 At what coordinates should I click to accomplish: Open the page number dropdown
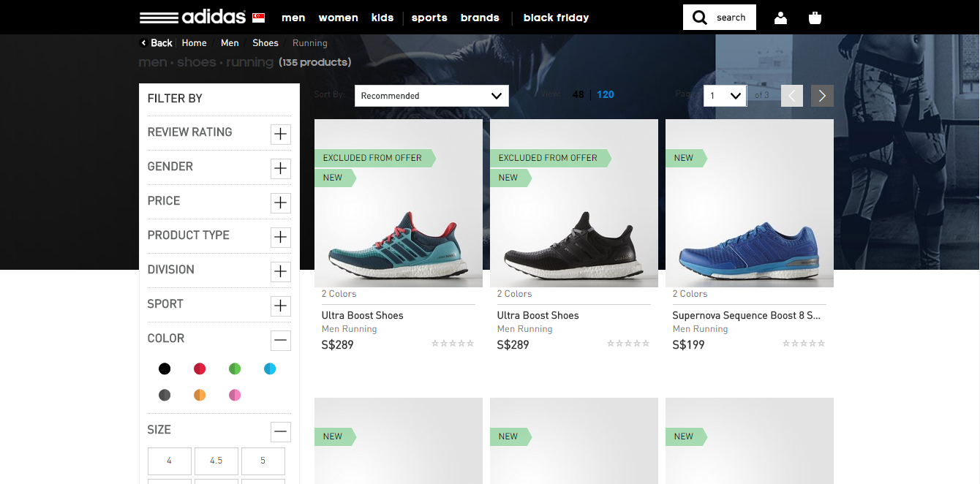(x=725, y=96)
